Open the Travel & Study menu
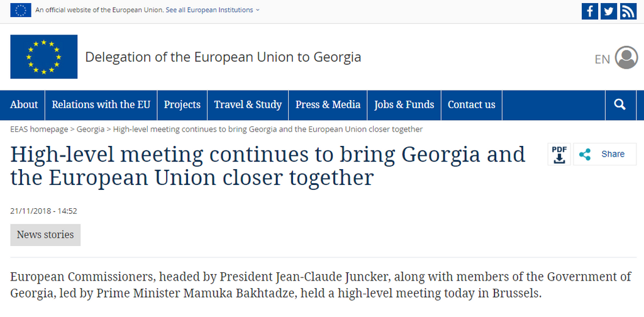This screenshot has height=317, width=644. [248, 105]
